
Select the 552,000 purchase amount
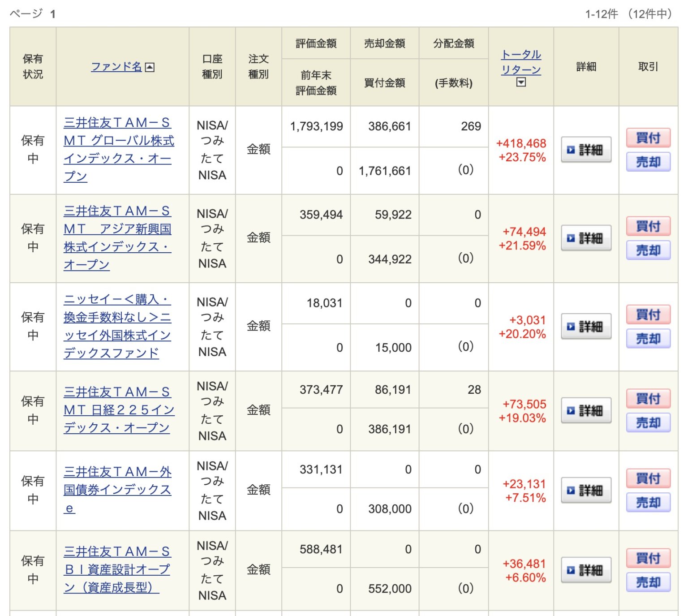390,589
